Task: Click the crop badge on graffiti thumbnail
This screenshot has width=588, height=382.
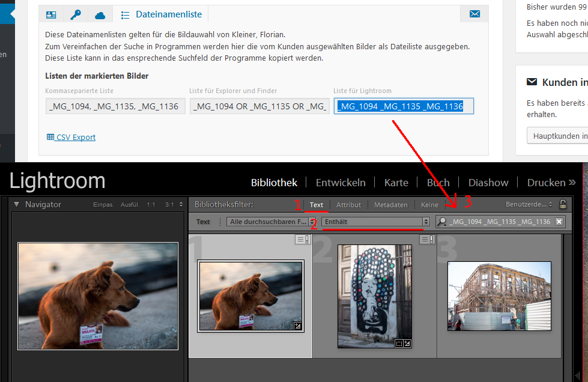Action: point(398,344)
